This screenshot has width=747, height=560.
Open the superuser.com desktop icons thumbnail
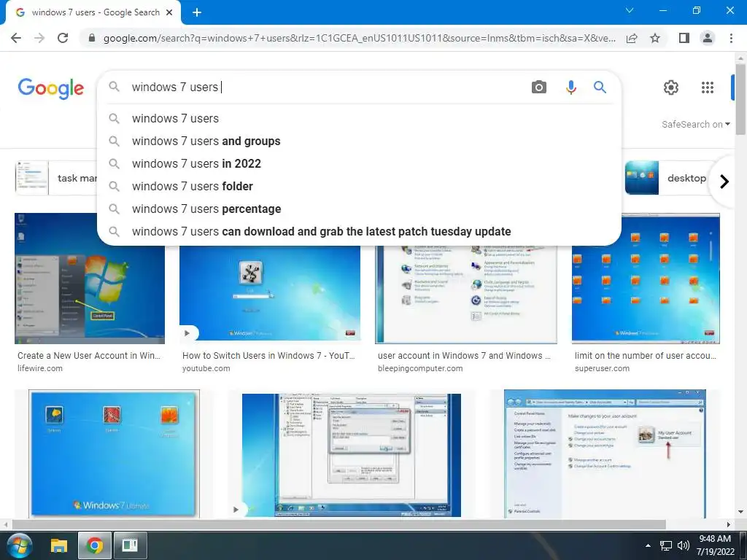[x=646, y=278]
